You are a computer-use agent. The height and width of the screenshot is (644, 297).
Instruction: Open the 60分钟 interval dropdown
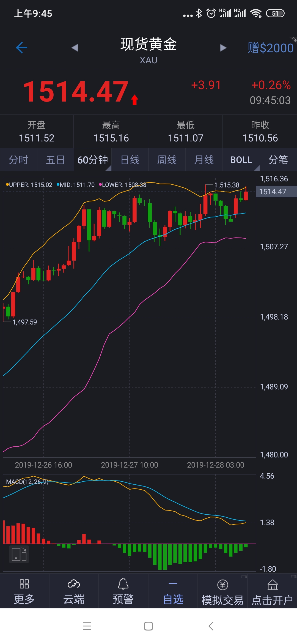93,160
